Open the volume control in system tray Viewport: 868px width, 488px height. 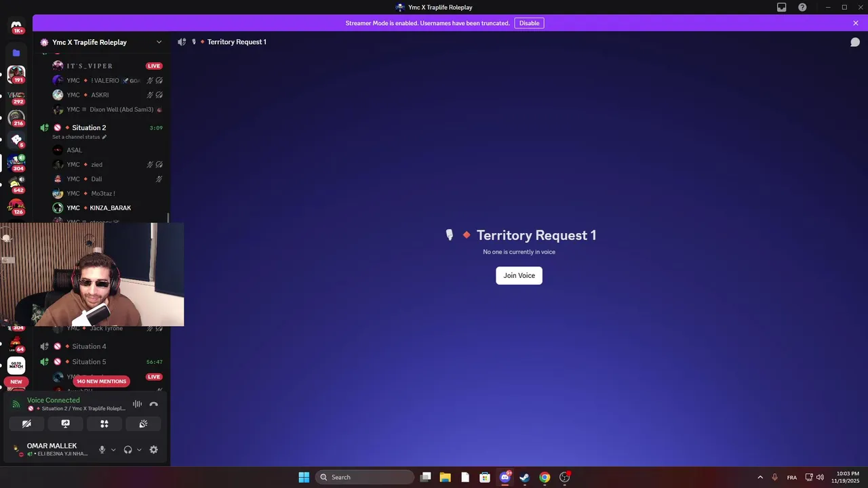click(x=820, y=477)
